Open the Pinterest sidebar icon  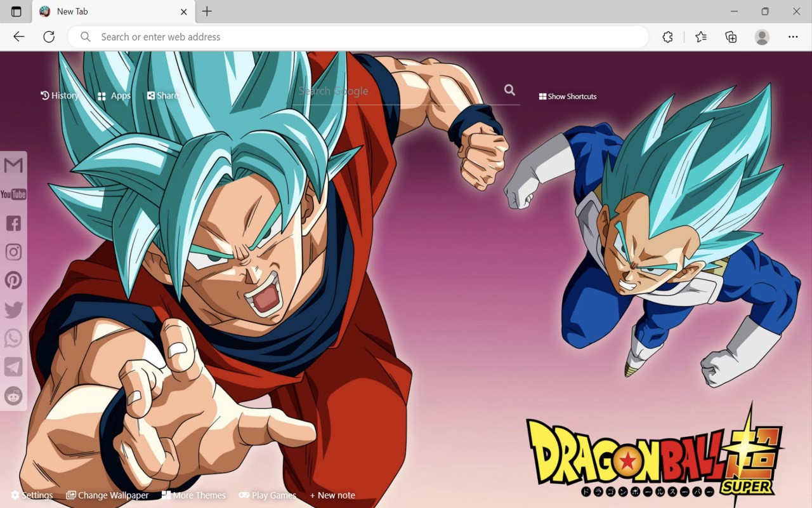point(13,280)
